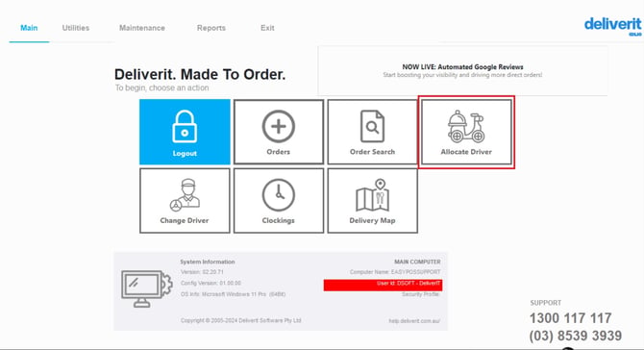
Task: Open the Order Search tile
Action: pyautogui.click(x=373, y=132)
